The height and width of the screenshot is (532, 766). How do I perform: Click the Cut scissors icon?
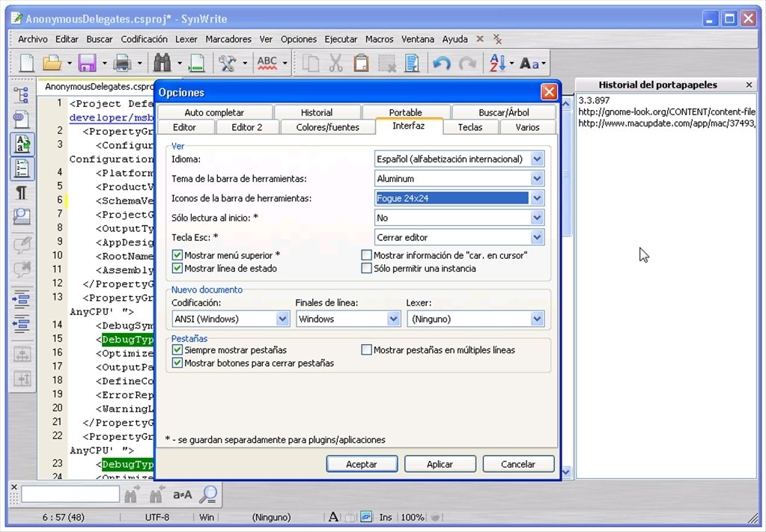click(336, 63)
